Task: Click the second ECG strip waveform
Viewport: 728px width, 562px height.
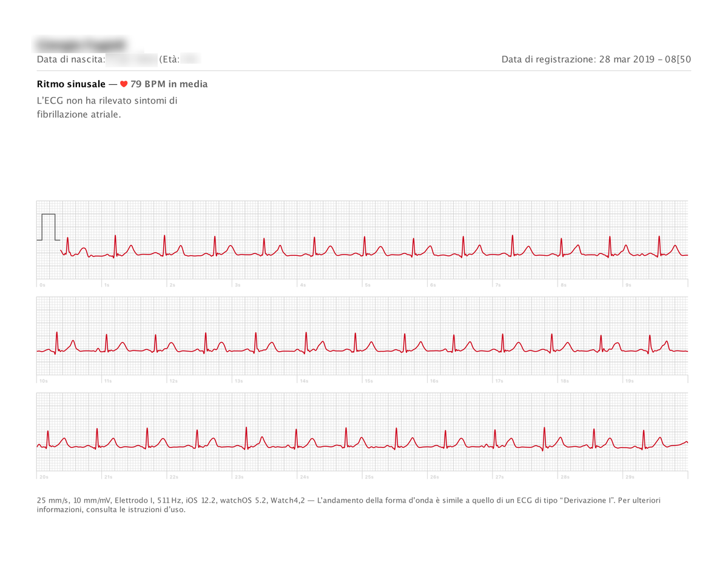Action: tap(362, 344)
